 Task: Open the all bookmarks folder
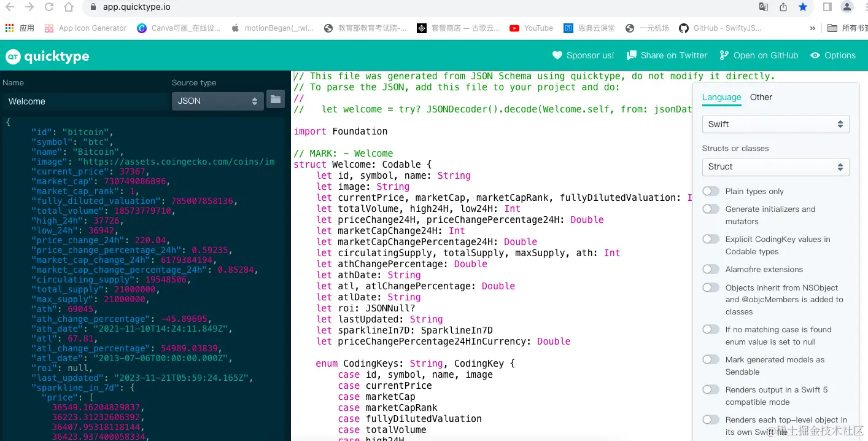coord(847,28)
